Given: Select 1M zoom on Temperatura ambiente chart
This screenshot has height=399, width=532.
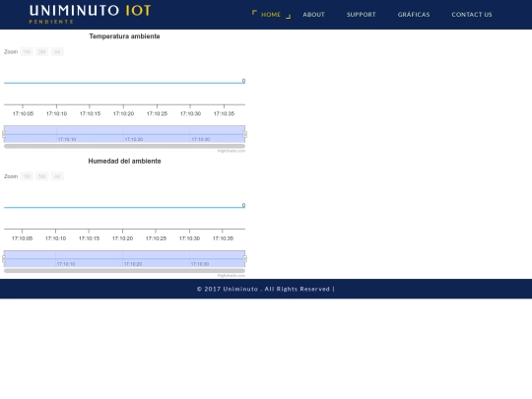Looking at the screenshot, I should coord(27,52).
